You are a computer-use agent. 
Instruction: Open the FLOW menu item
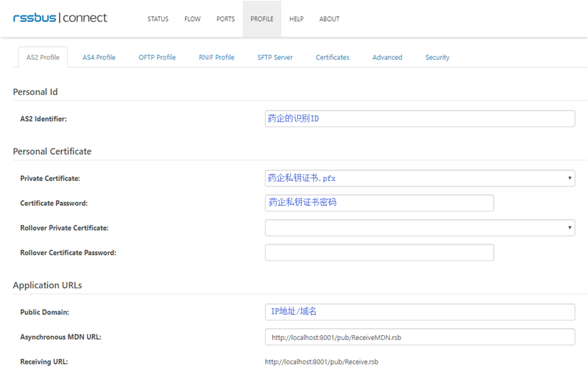pos(193,19)
